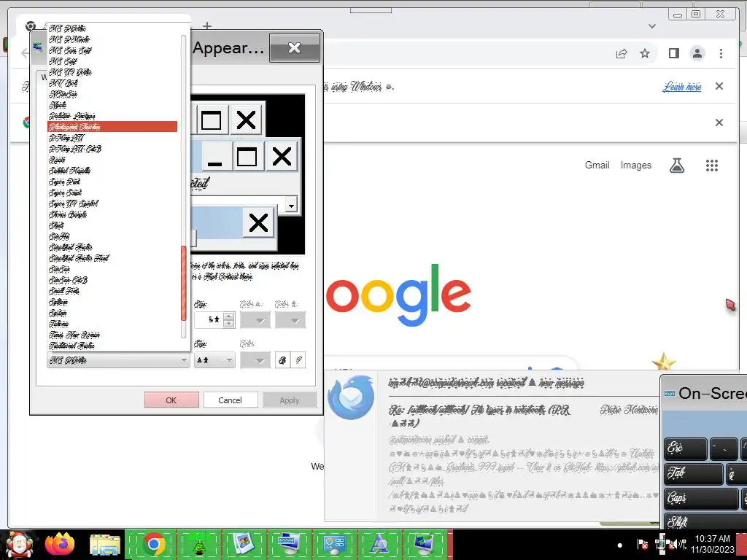The width and height of the screenshot is (747, 560).
Task: Close the second Chrome infobar
Action: coord(719,122)
